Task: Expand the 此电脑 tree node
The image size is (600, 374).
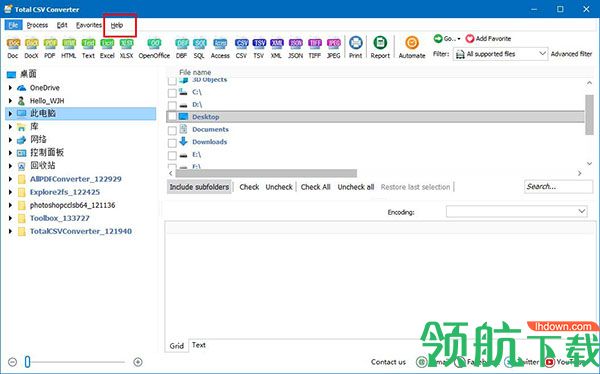Action: click(x=10, y=114)
